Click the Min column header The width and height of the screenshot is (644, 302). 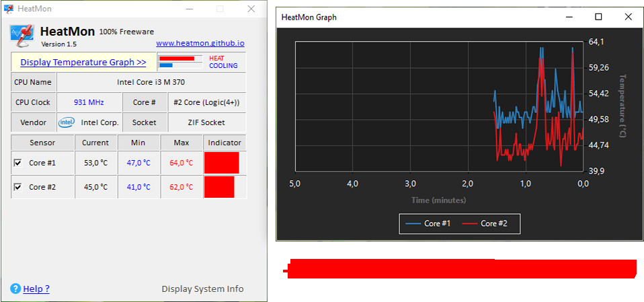138,143
